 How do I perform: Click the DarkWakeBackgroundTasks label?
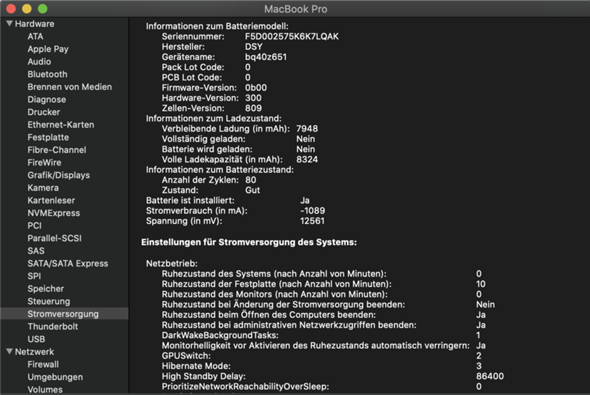[220, 335]
